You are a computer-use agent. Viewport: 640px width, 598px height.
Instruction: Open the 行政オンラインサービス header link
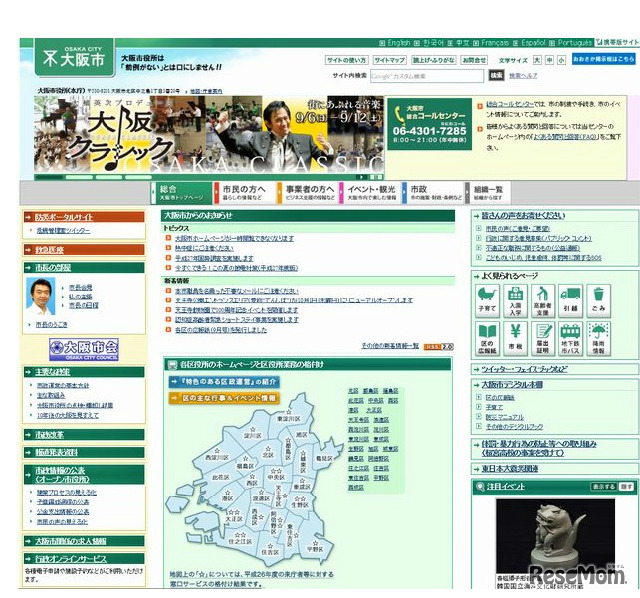point(71,559)
